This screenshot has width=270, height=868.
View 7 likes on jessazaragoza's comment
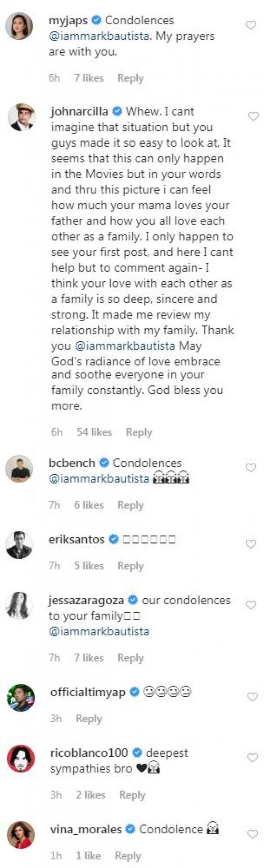pos(89,658)
